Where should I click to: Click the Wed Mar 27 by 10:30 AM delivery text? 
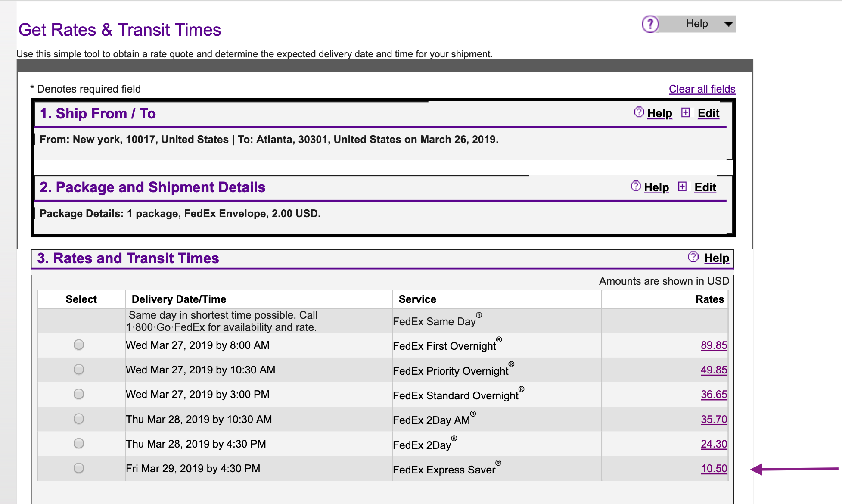click(201, 370)
